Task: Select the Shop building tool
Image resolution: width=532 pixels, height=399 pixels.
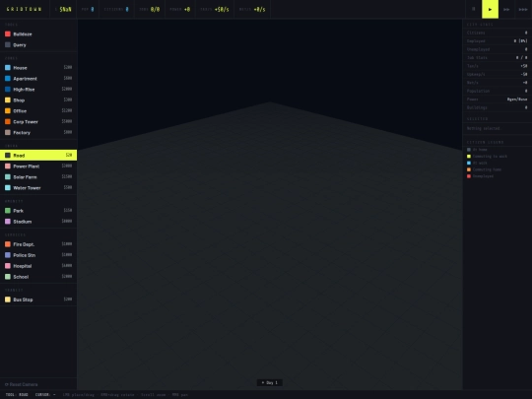Action: coord(38,100)
